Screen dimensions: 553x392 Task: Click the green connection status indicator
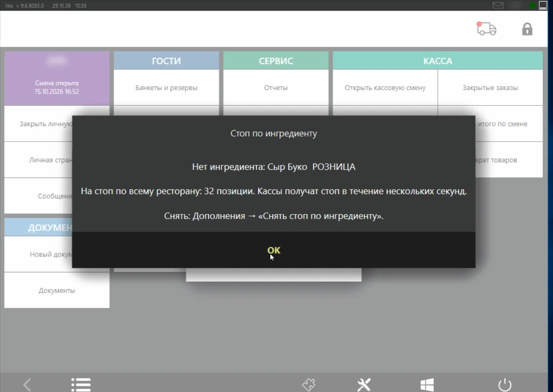click(x=532, y=5)
